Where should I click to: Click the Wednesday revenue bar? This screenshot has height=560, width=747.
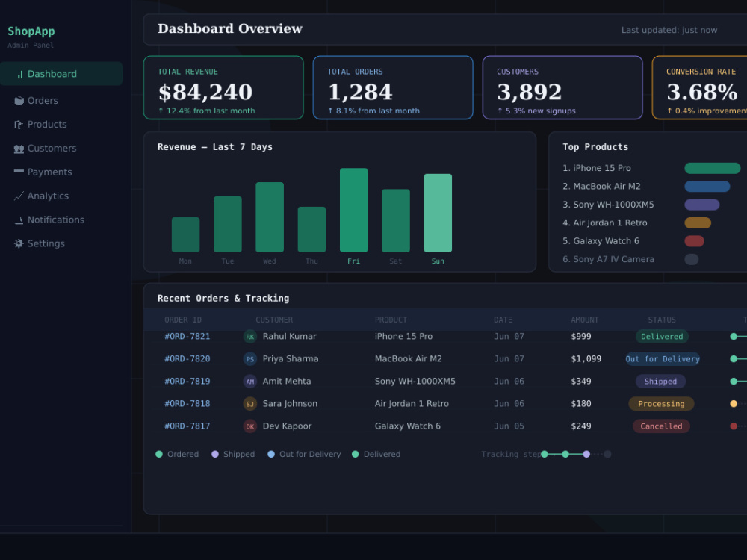point(270,217)
